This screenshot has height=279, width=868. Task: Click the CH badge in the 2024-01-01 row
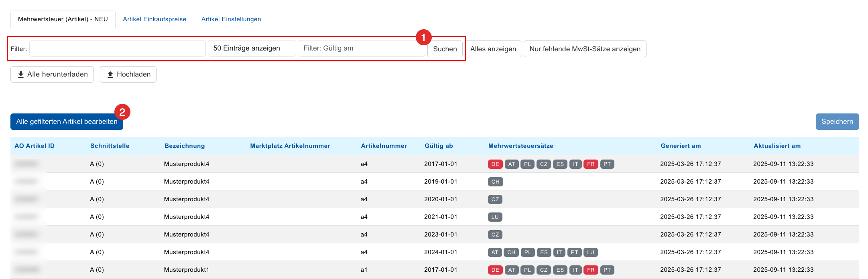point(511,252)
